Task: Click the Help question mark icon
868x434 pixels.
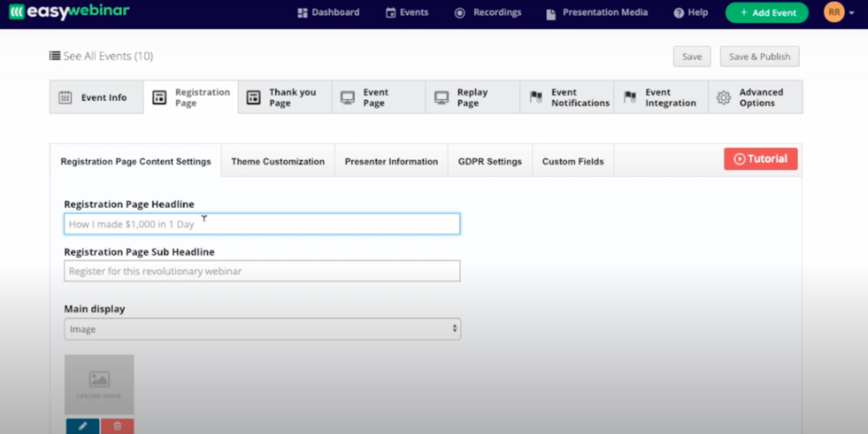Action: tap(679, 13)
